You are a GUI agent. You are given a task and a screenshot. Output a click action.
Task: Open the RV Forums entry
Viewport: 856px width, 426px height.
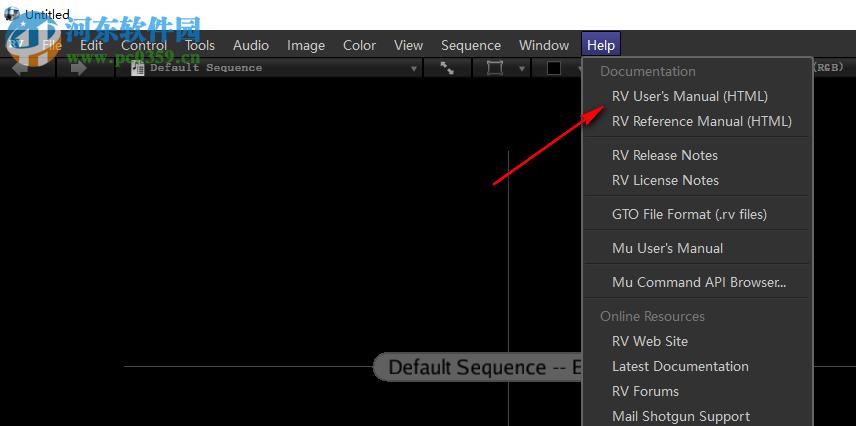(x=645, y=391)
